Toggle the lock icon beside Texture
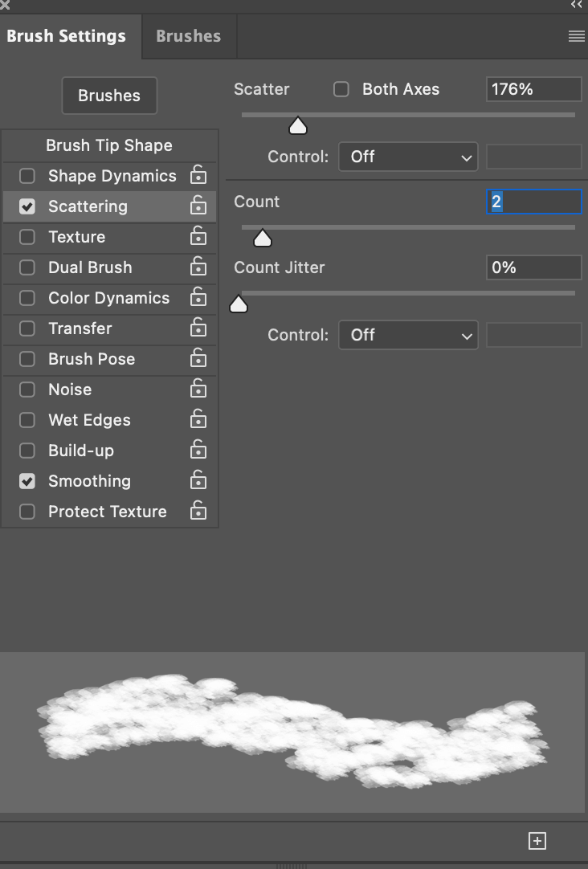 (198, 237)
